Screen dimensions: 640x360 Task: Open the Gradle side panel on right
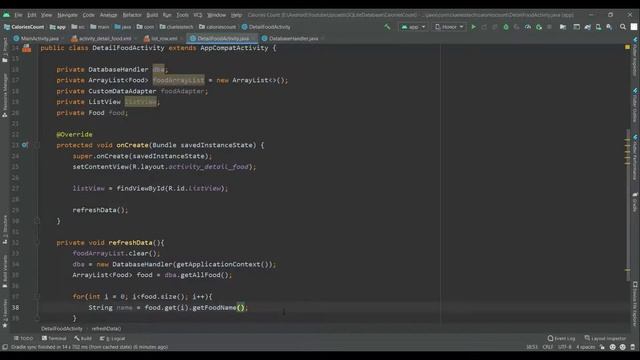click(x=635, y=202)
